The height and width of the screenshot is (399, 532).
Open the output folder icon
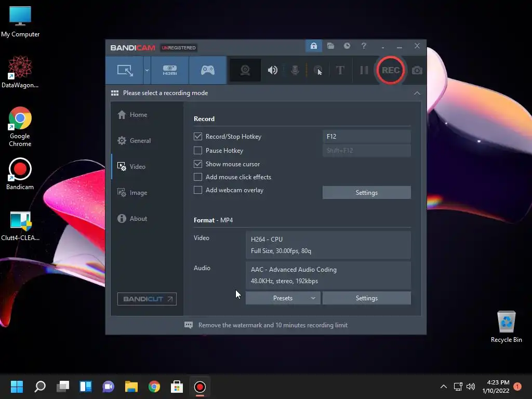point(330,46)
